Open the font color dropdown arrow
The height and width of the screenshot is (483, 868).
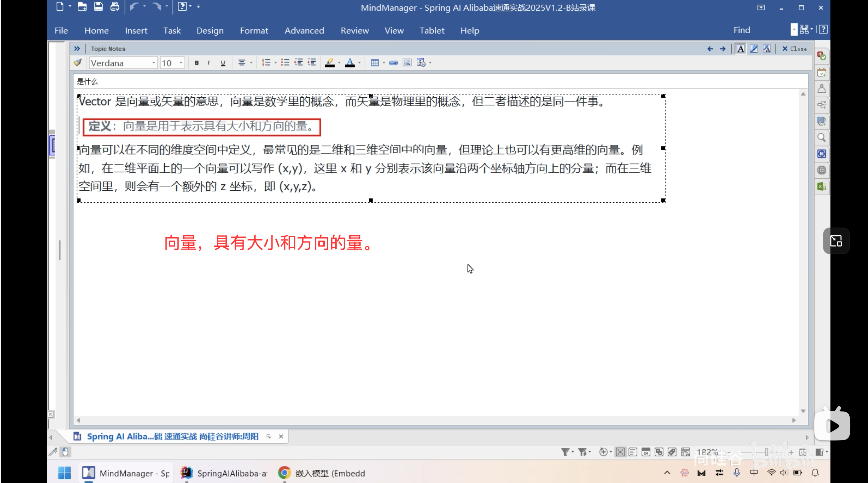[x=359, y=63]
